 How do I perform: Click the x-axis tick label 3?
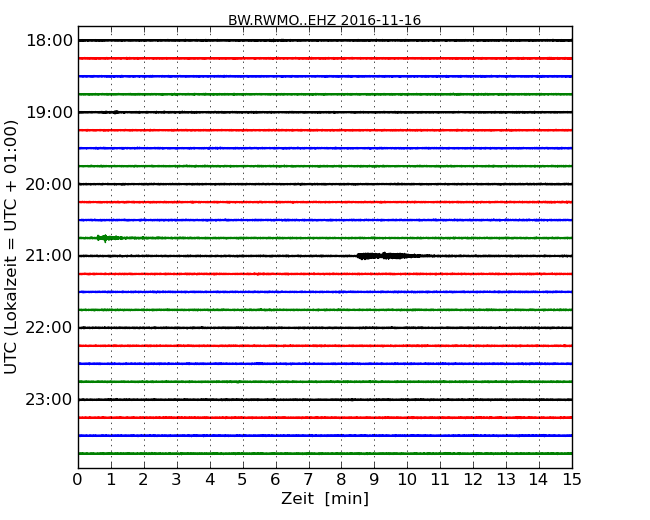pos(177,480)
